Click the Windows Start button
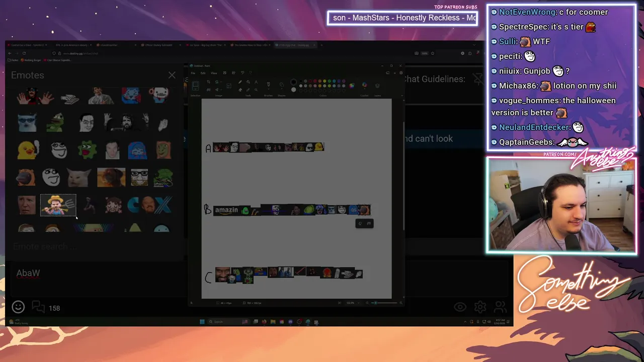644x362 pixels. [x=202, y=322]
